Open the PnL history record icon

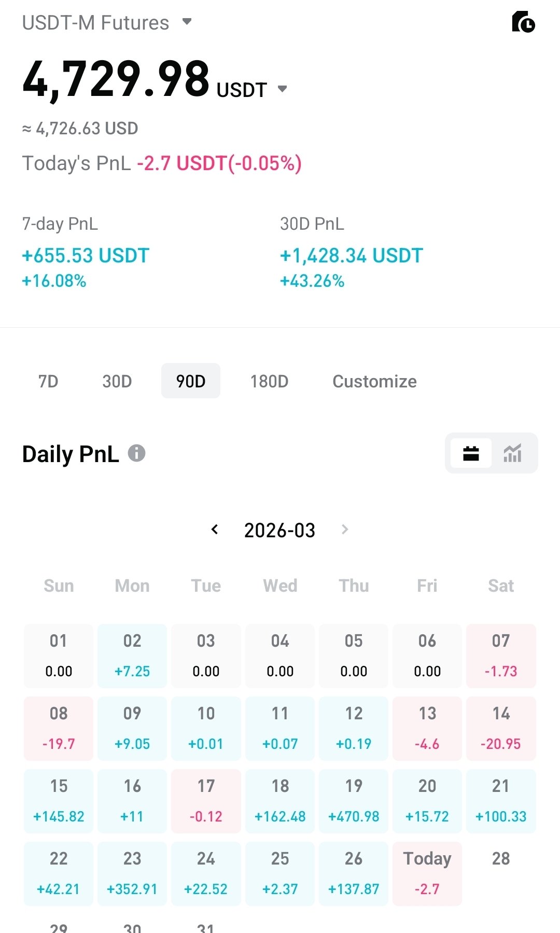point(523,22)
